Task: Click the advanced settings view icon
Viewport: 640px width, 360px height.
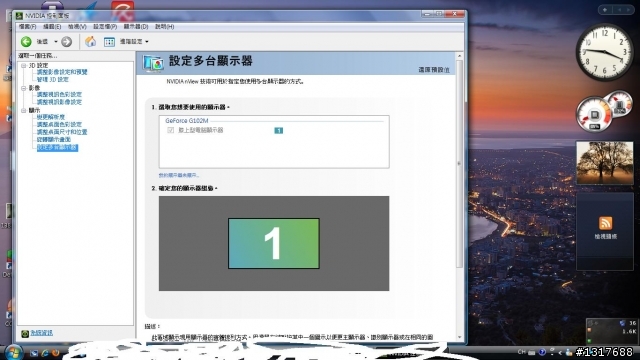Action: [109, 42]
